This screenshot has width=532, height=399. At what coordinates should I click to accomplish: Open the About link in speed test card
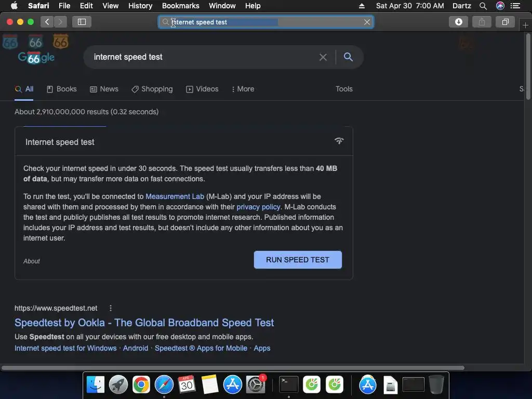[x=32, y=261]
